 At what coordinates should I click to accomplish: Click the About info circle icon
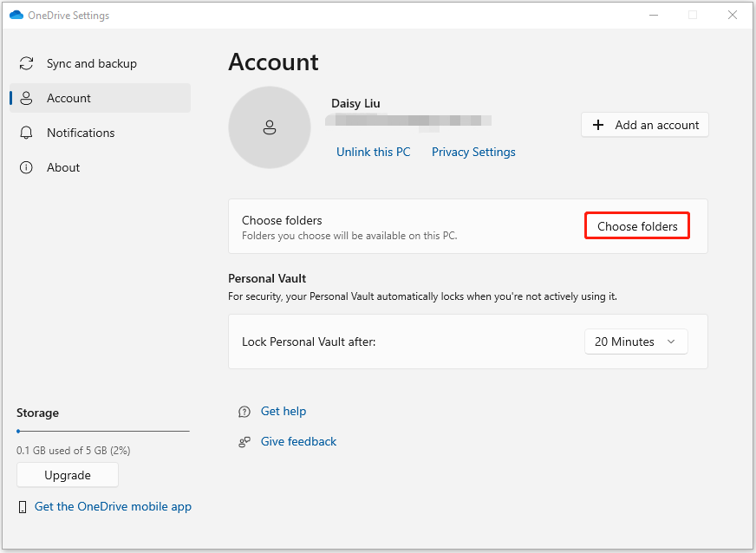[26, 167]
